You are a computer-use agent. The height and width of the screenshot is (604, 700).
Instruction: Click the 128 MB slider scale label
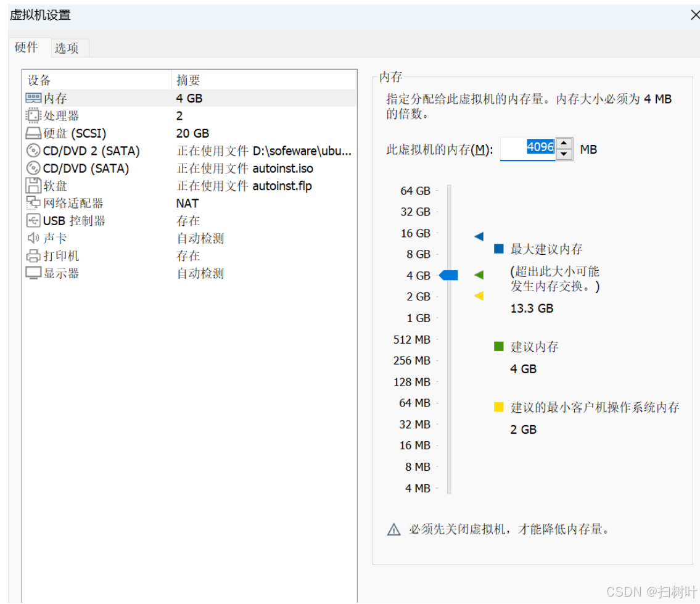(x=411, y=382)
